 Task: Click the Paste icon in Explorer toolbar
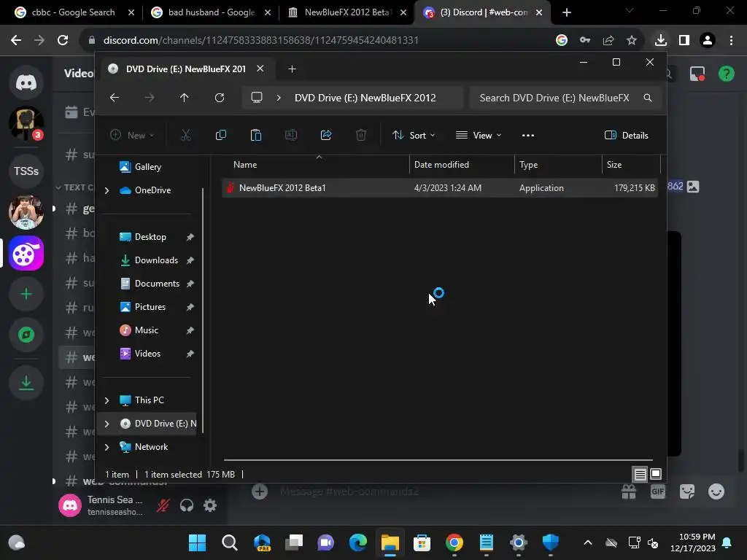[x=256, y=135]
